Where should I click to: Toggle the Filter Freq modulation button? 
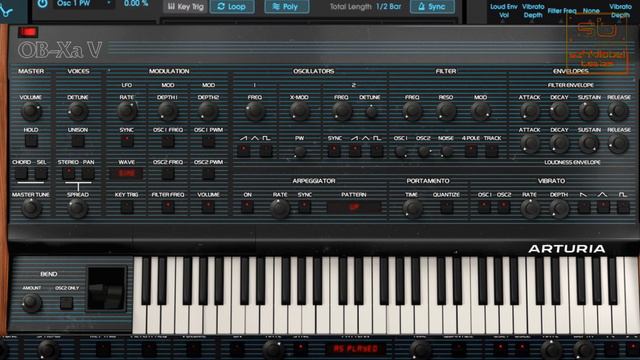click(168, 207)
